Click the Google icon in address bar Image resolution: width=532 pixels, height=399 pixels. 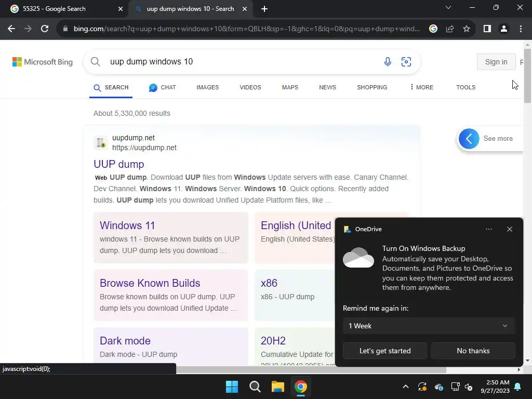point(433,29)
